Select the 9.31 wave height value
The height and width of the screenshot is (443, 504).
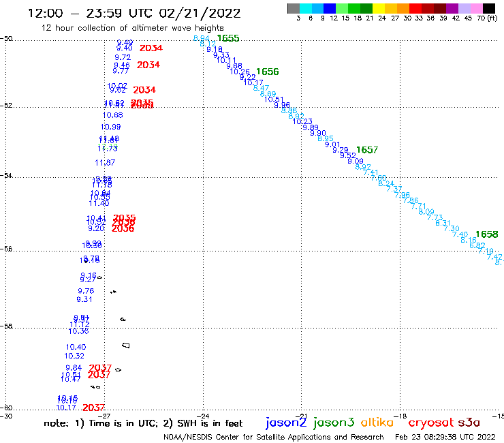click(x=84, y=299)
